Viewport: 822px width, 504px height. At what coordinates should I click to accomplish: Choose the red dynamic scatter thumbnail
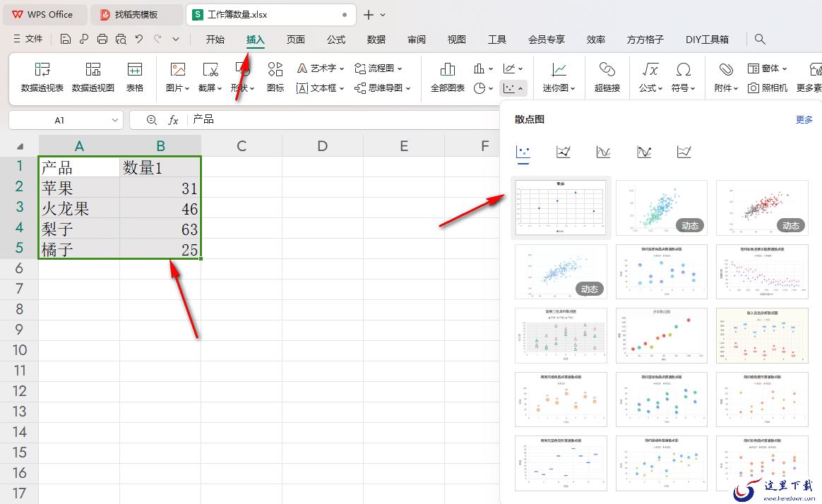point(762,208)
